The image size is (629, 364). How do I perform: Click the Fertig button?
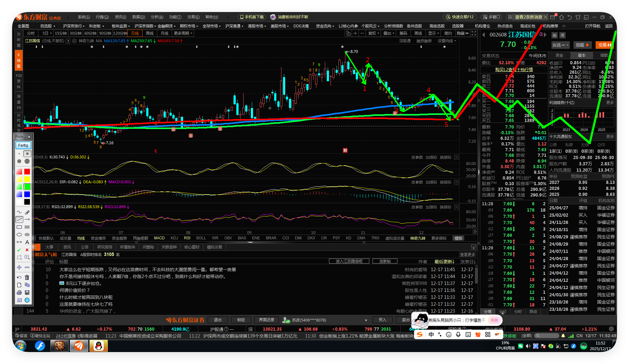(x=23, y=145)
